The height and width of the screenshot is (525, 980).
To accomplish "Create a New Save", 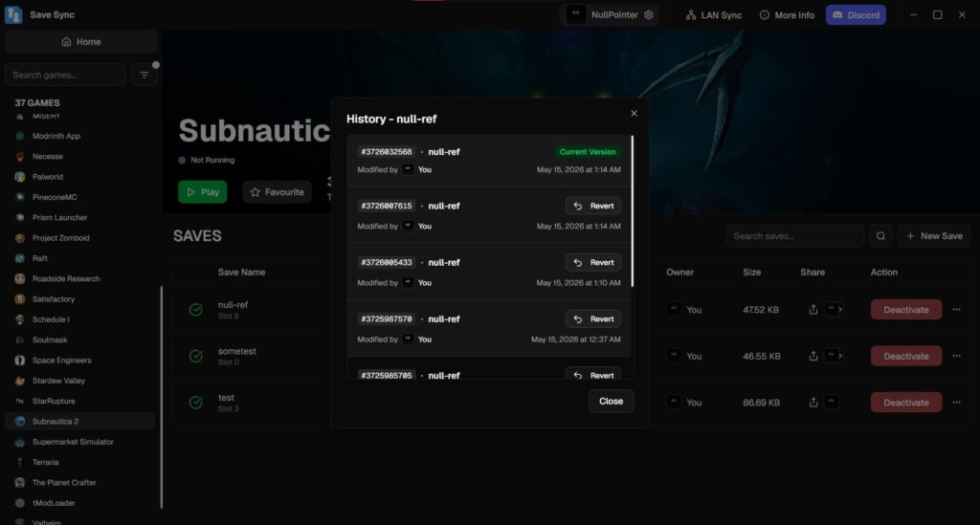I will [934, 236].
